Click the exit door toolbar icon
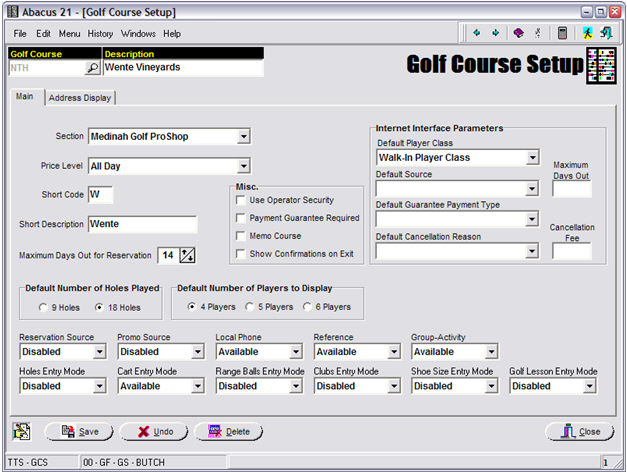 click(x=606, y=33)
